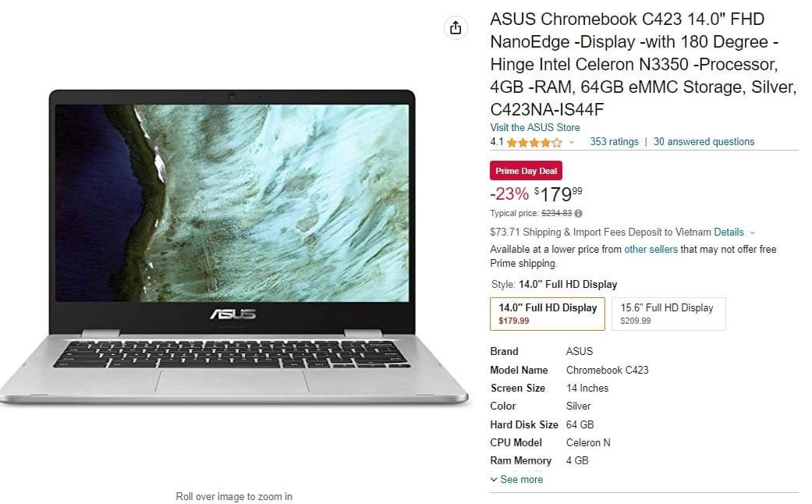Select the 15.6" Full HD Display style
This screenshot has height=504, width=812.
(x=668, y=314)
